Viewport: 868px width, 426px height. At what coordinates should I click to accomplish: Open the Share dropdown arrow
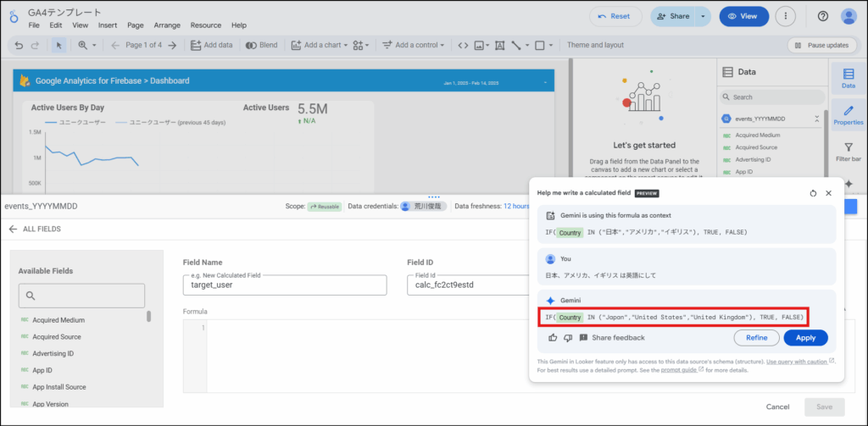pyautogui.click(x=703, y=17)
